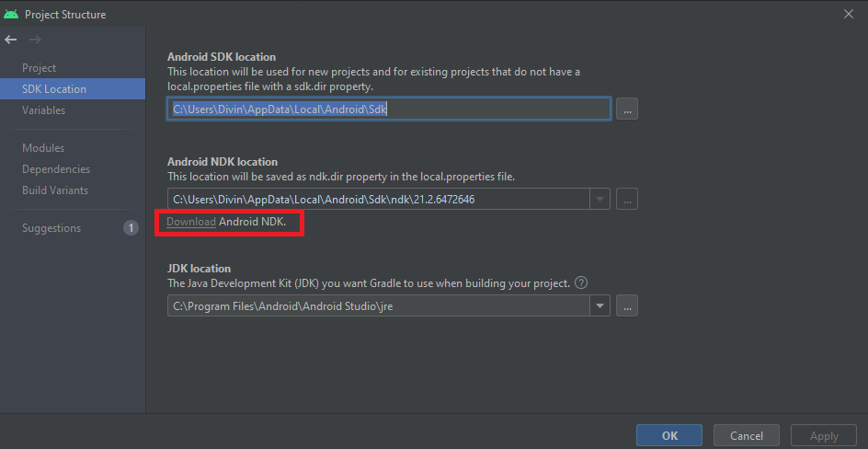Click the Android SDK location path field
868x449 pixels.
tap(389, 109)
